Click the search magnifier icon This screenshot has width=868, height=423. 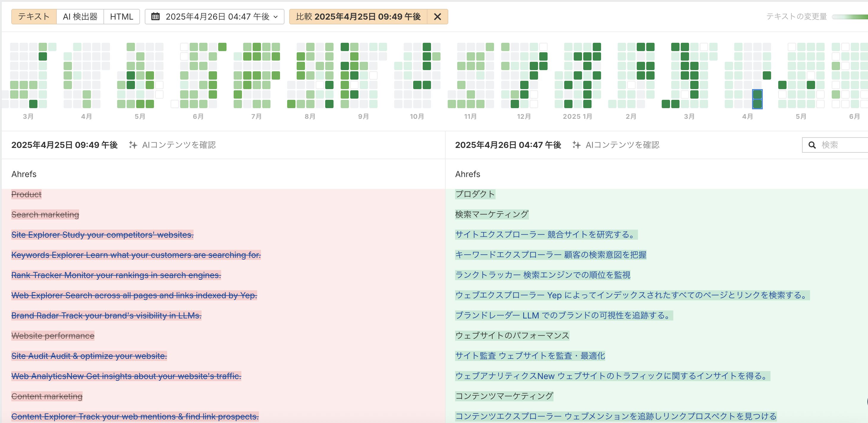pos(812,145)
